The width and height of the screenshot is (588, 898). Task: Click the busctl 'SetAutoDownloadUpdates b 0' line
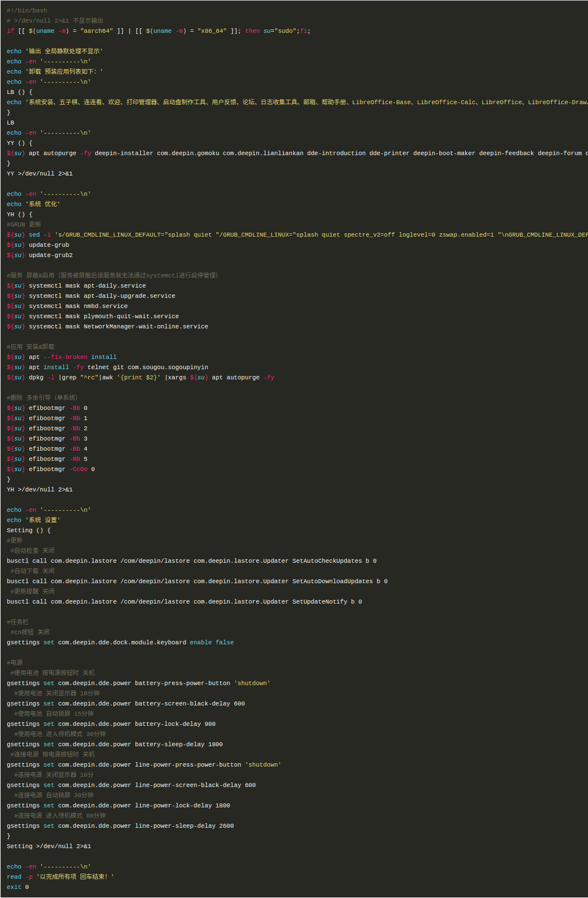click(x=198, y=581)
